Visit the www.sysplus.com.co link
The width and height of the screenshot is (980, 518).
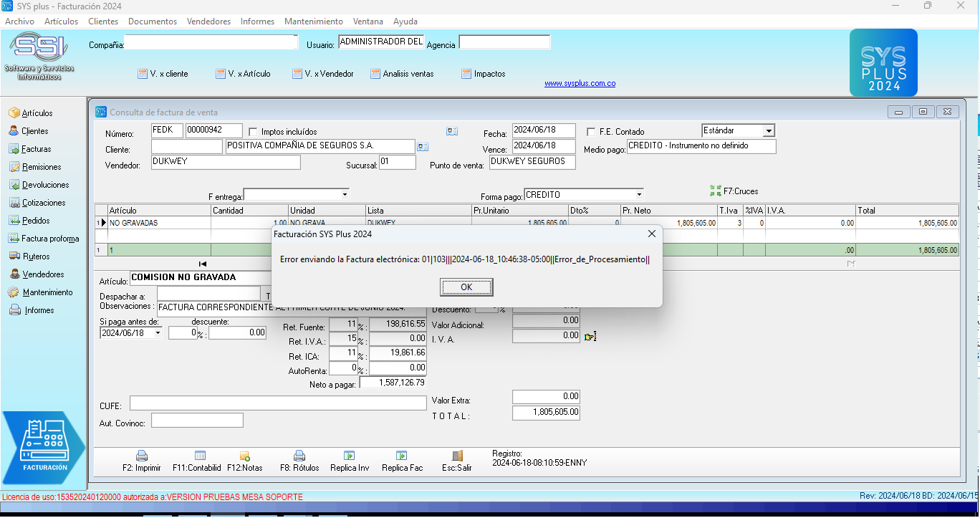pyautogui.click(x=580, y=84)
